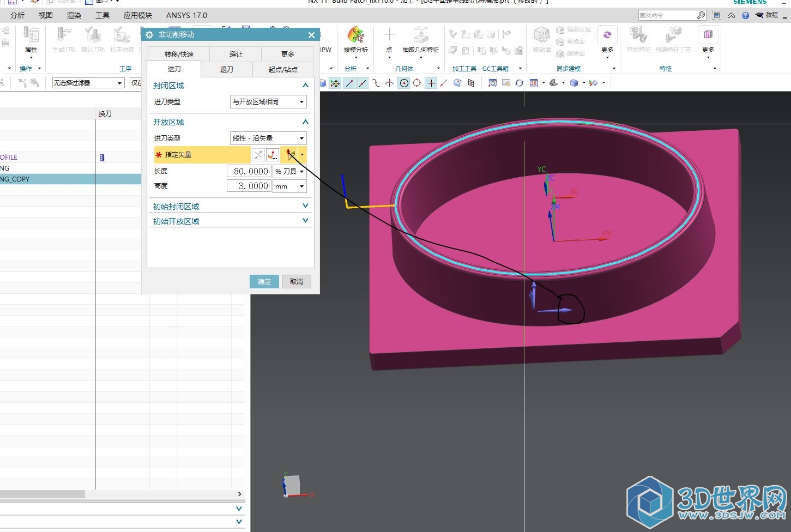Switch to the 起点/钻点 tab
791x532 pixels.
click(x=283, y=69)
